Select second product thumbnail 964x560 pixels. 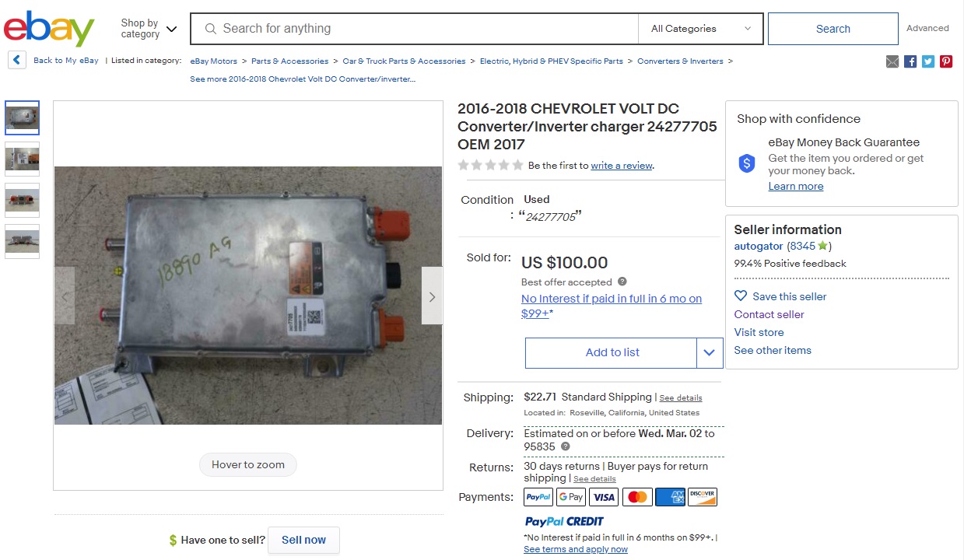coord(22,159)
